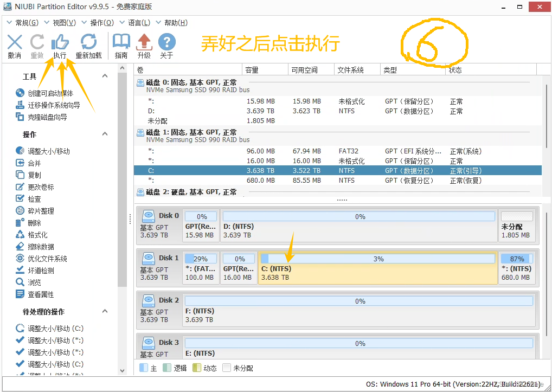Choose the 删除 delete volume operation
The image size is (552, 392).
(28, 223)
